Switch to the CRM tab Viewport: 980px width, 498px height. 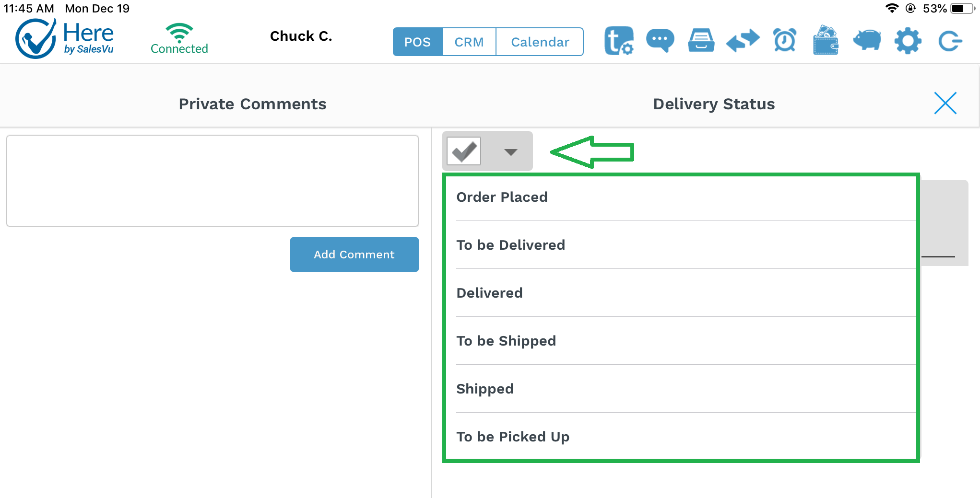469,42
